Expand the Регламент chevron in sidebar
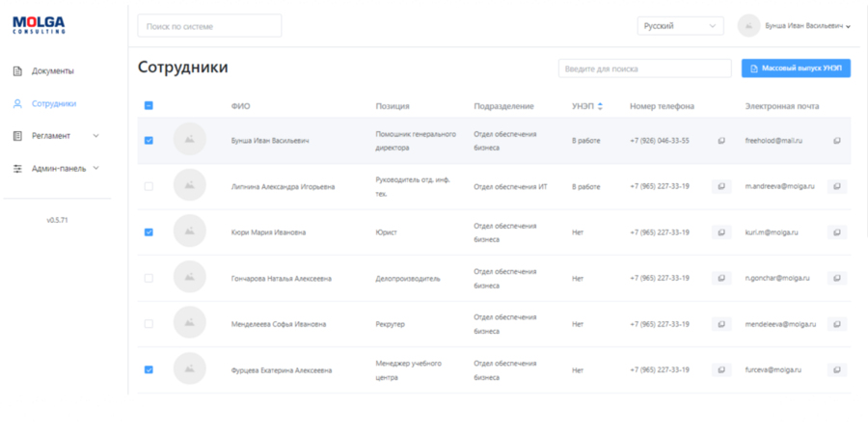Screen dimensions: 868x436 tap(95, 136)
